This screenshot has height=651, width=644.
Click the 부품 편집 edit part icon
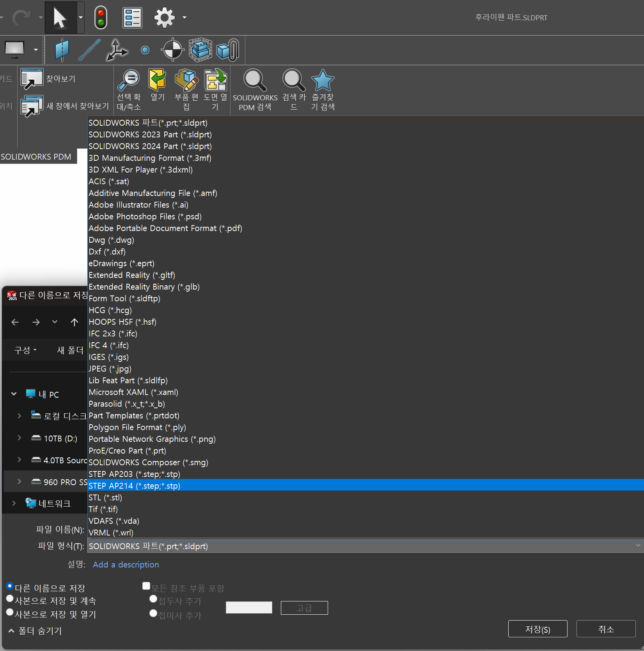[186, 80]
